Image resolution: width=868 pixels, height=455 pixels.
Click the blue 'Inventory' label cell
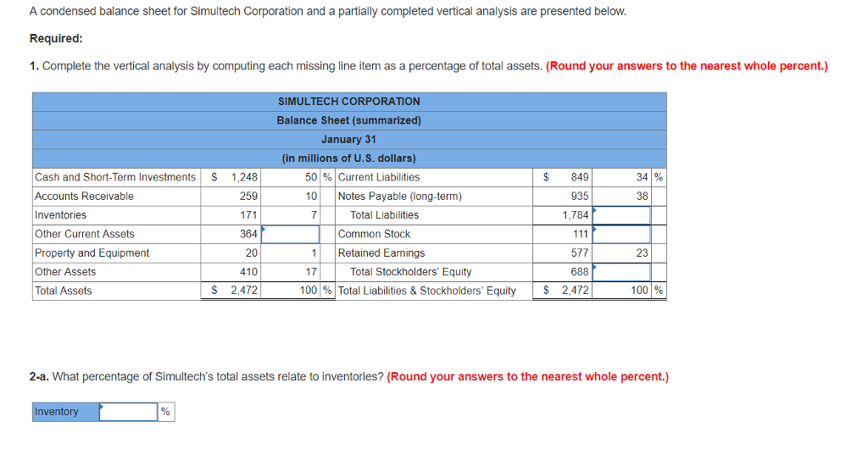click(66, 412)
